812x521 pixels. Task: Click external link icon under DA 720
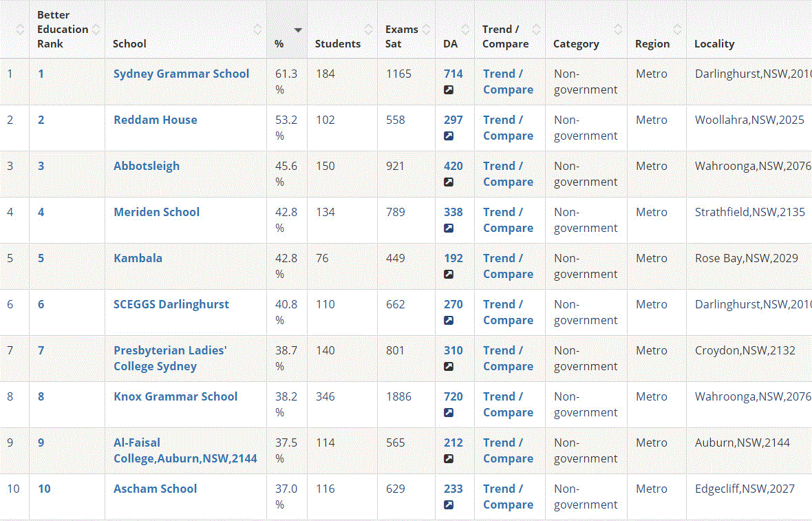pos(449,413)
